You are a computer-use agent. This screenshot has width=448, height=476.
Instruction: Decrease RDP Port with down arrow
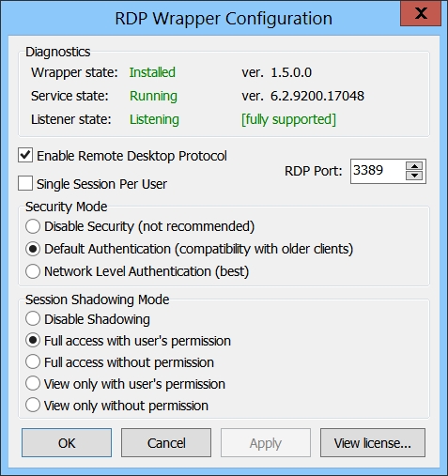pyautogui.click(x=414, y=176)
